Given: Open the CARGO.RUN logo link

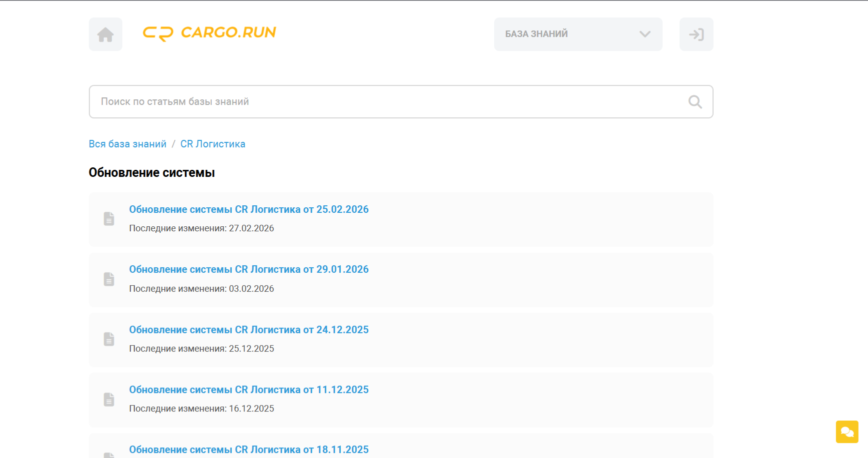Looking at the screenshot, I should [209, 33].
